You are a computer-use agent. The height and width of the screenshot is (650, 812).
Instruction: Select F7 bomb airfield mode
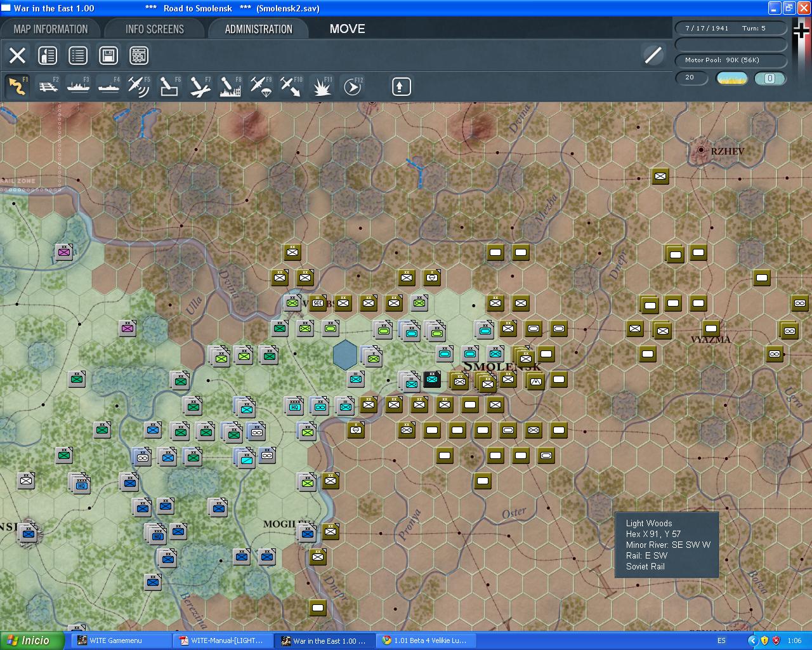200,86
